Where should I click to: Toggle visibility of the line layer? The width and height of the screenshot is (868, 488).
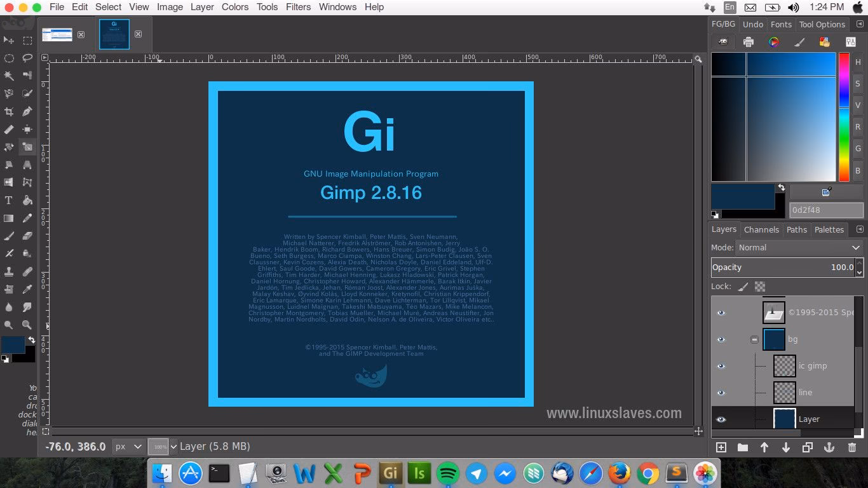point(721,392)
